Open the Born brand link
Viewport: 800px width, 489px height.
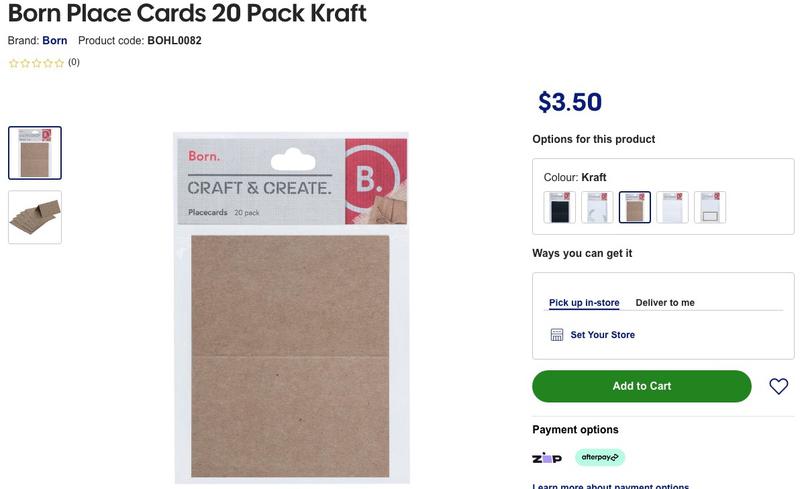(x=55, y=41)
